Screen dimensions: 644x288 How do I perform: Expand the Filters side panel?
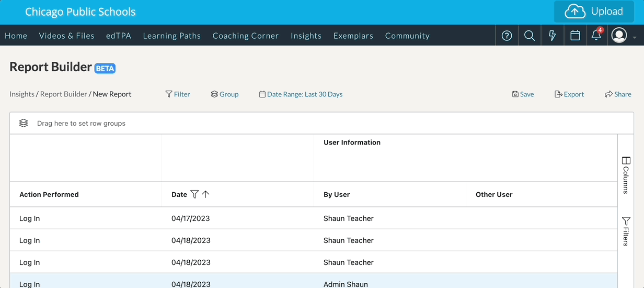tap(626, 231)
